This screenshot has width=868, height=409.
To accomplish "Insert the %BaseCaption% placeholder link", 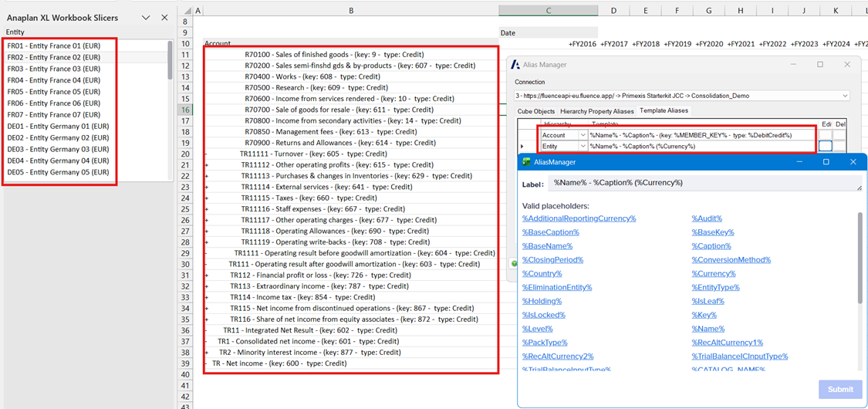I will click(x=550, y=232).
